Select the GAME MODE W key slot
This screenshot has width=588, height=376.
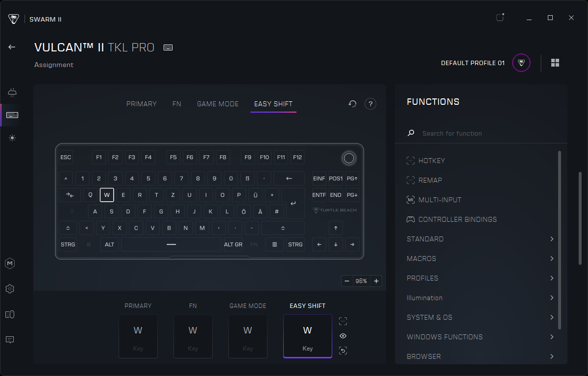pos(248,336)
